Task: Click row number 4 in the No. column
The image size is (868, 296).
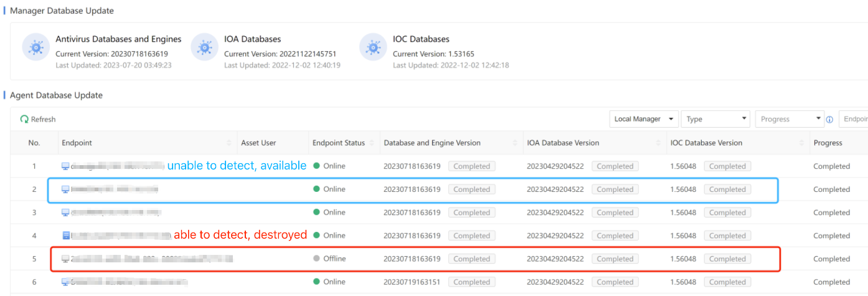Action: coord(34,236)
